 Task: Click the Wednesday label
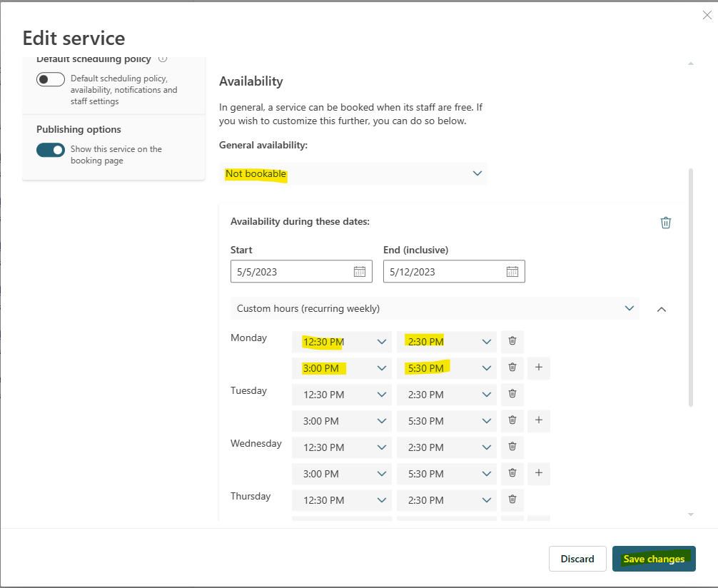point(256,443)
